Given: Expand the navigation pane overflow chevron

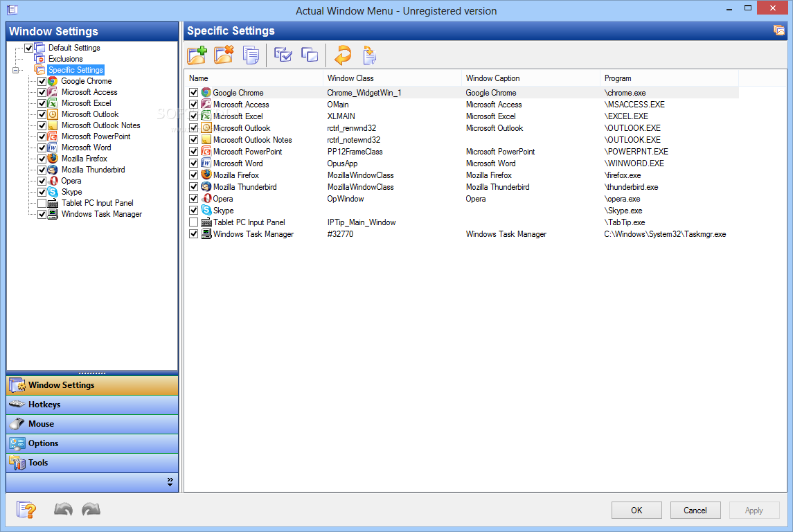Looking at the screenshot, I should tap(170, 482).
